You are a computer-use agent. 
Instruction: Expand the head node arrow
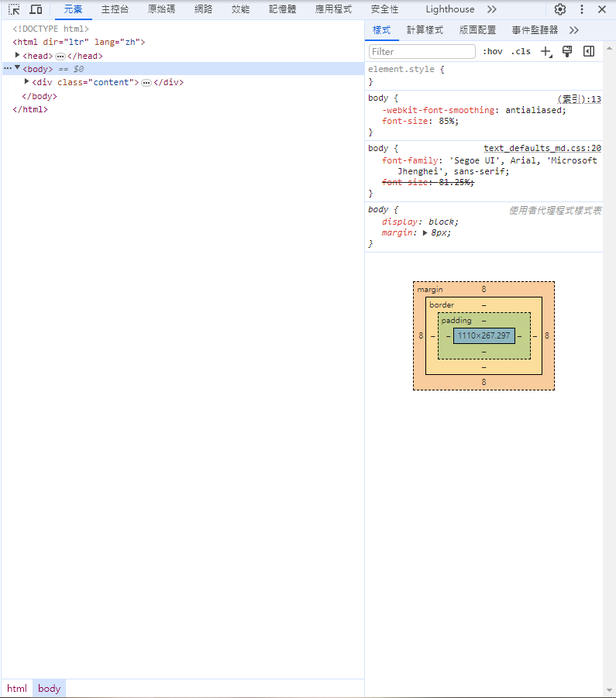[17, 55]
